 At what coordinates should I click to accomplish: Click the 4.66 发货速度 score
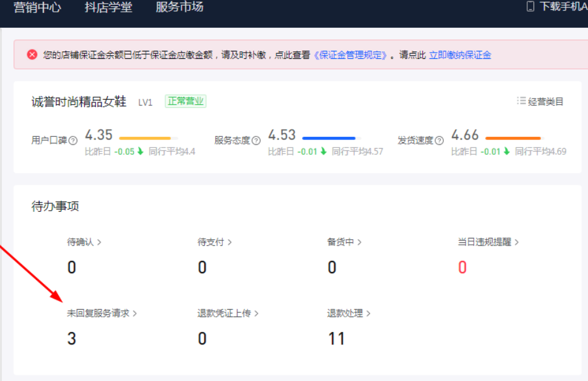[x=465, y=135]
